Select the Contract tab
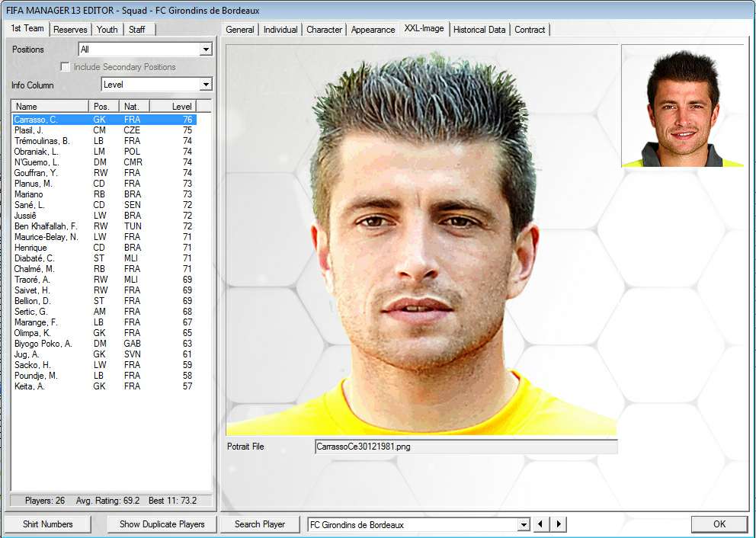 pos(530,30)
